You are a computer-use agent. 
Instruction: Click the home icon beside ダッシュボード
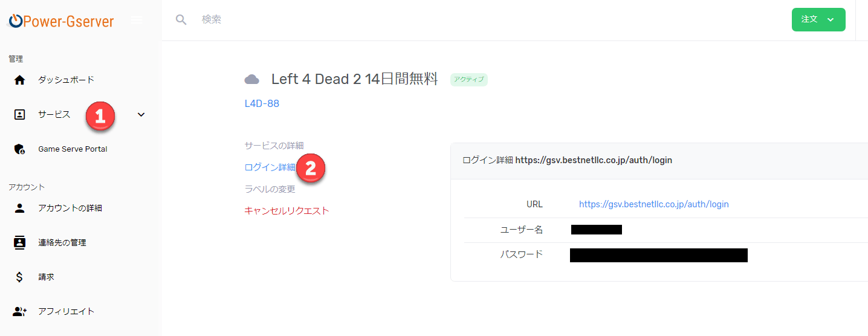click(19, 80)
